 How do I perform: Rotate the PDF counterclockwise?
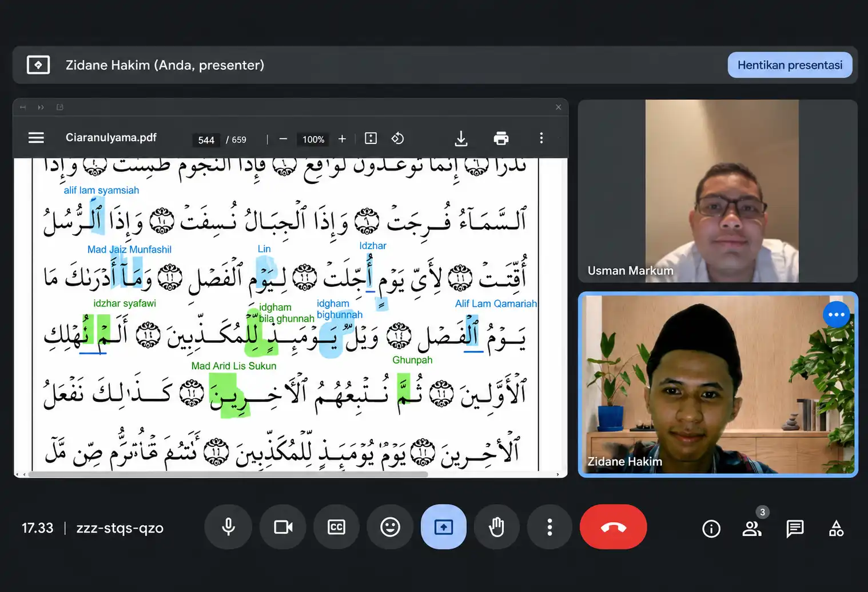[397, 138]
